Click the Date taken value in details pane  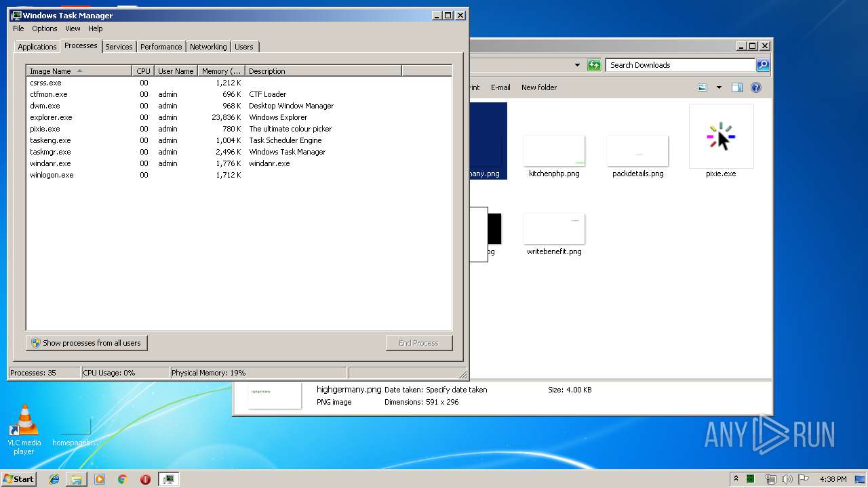(x=456, y=390)
